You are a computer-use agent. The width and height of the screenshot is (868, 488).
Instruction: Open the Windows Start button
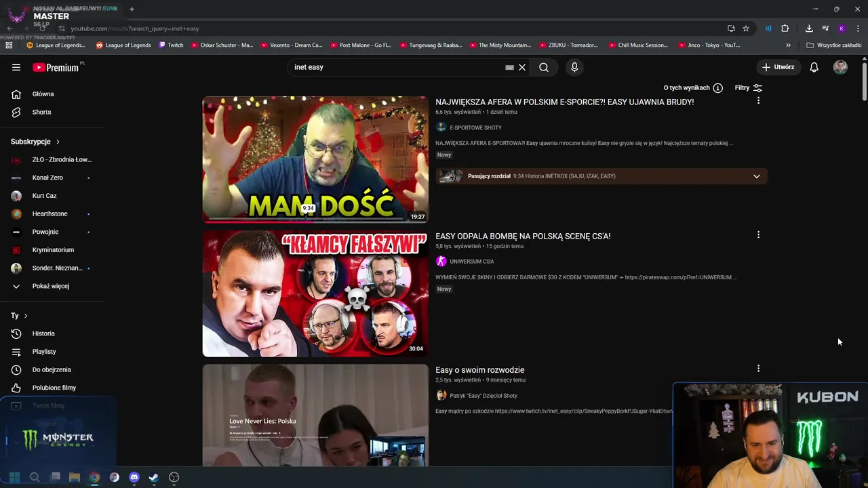click(x=14, y=477)
